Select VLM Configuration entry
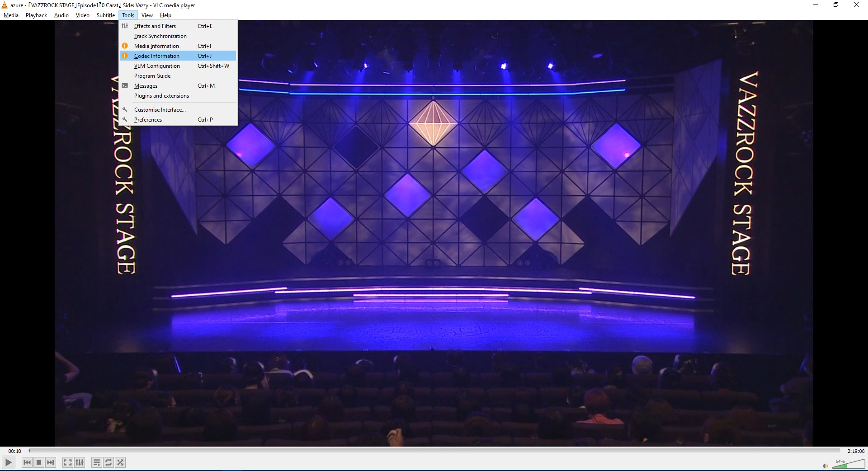 tap(178, 66)
